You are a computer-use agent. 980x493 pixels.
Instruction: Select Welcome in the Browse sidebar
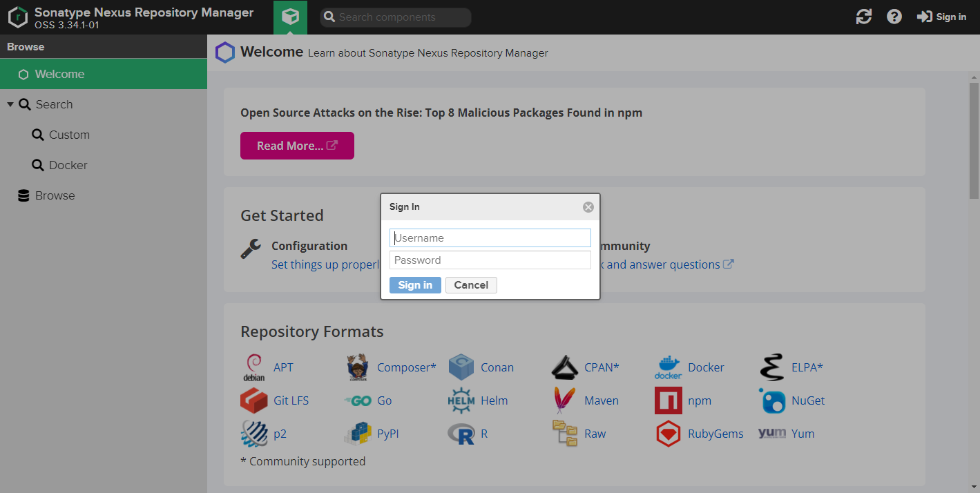59,74
